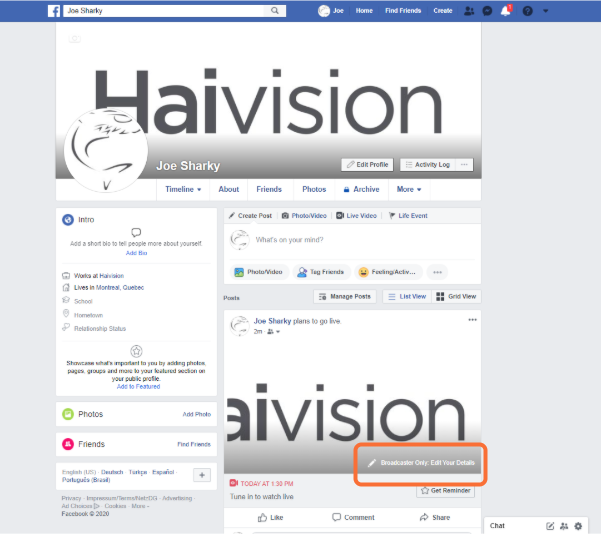
Task: Click the Feeling/Activity emoji button
Action: (x=386, y=272)
